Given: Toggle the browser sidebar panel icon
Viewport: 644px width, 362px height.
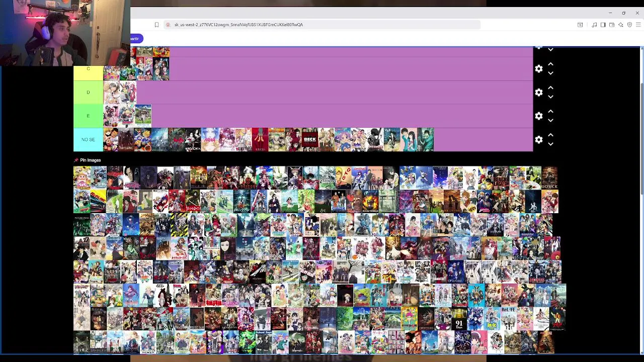Looking at the screenshot, I should tap(603, 25).
